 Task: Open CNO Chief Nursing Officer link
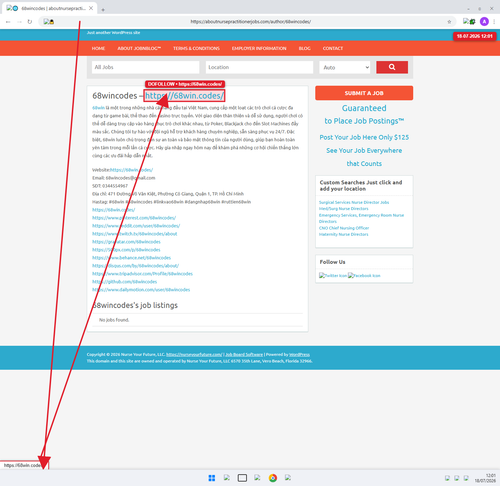tap(344, 228)
